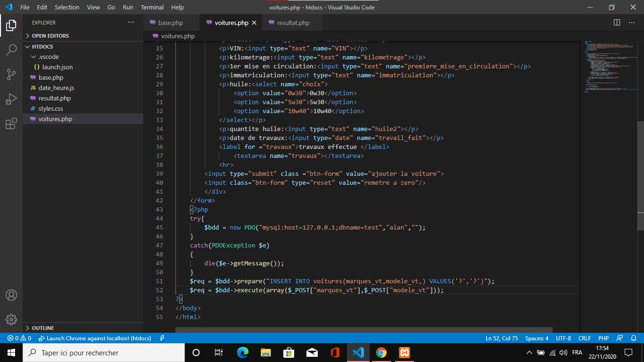Open the Search view in activity bar
The image size is (644, 362).
[x=11, y=49]
